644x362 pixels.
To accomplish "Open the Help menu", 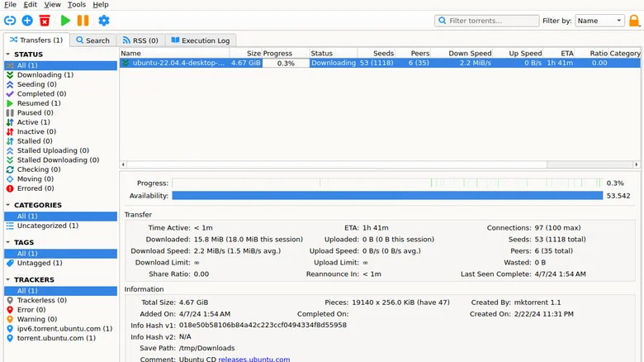I will coord(101,4).
